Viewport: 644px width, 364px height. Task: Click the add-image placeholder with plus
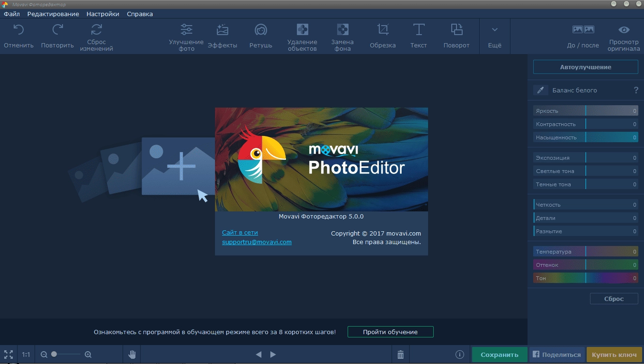coord(178,166)
